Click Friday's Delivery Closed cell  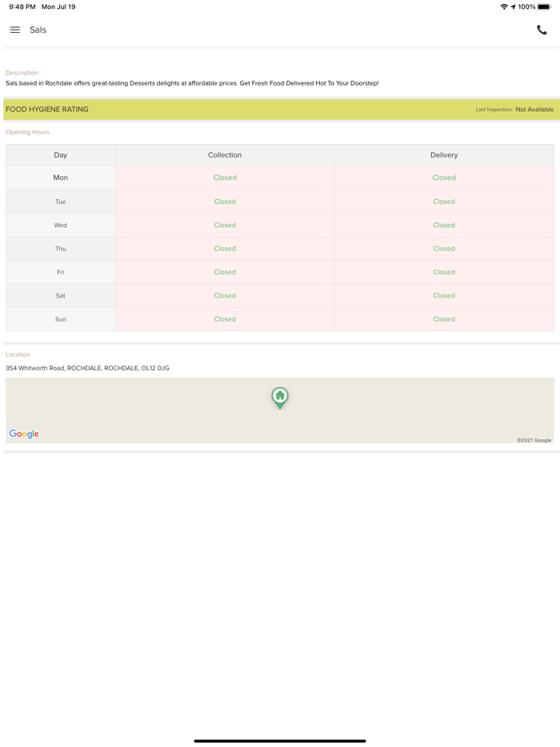tap(444, 272)
